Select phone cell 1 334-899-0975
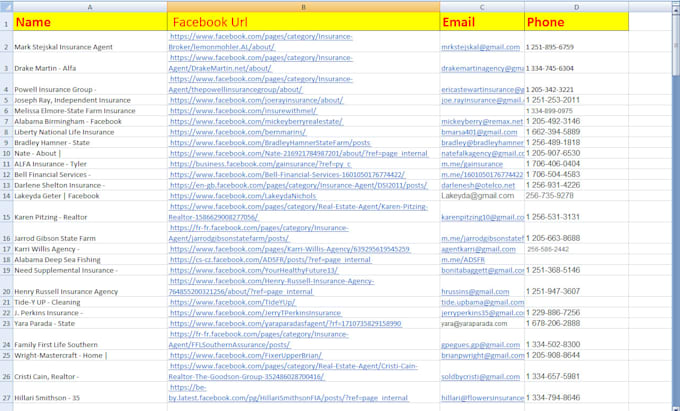 [576, 111]
